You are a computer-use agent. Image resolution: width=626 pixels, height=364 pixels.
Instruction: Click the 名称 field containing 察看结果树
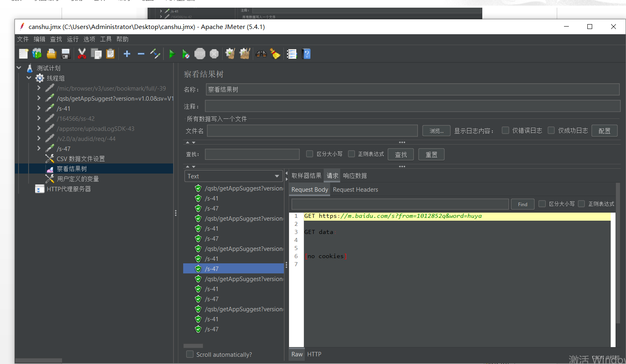coord(413,89)
